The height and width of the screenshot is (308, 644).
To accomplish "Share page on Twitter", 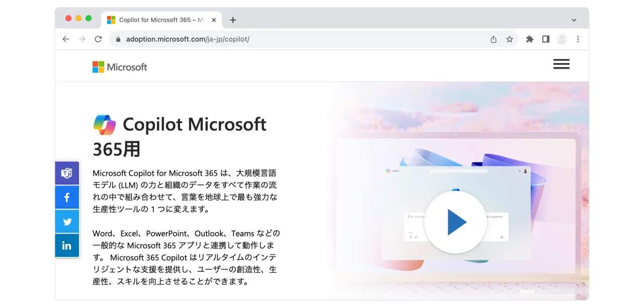I will [67, 222].
